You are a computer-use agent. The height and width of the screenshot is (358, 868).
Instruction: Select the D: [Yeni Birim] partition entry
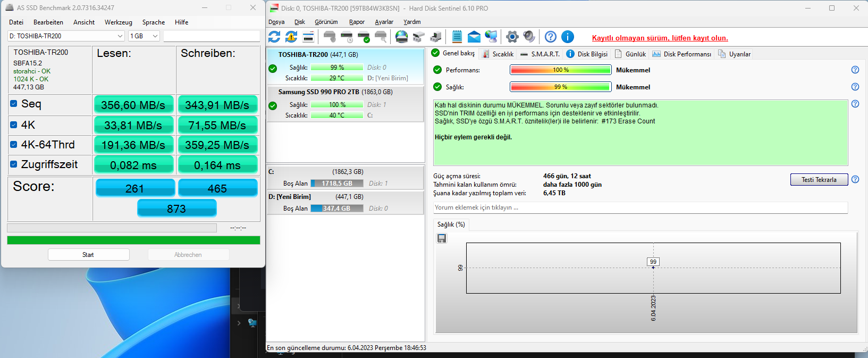pos(345,203)
